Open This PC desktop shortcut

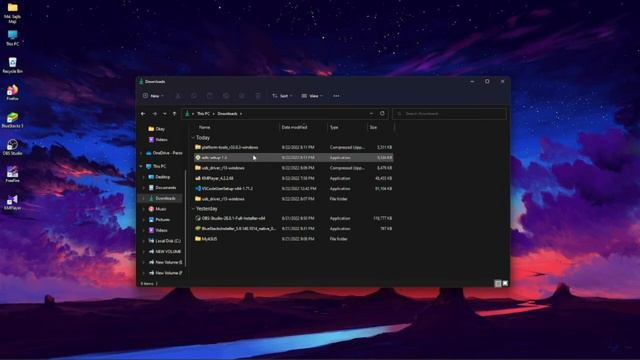[13, 38]
